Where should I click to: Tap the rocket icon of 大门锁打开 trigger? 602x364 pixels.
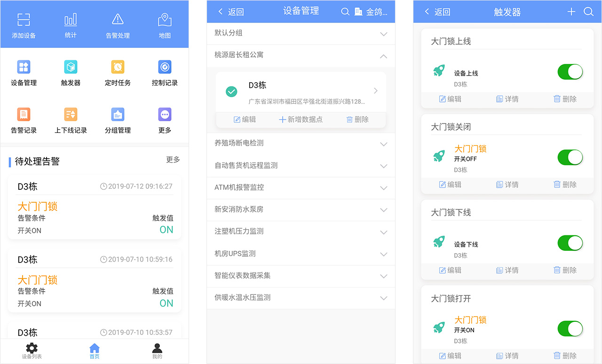pyautogui.click(x=439, y=328)
